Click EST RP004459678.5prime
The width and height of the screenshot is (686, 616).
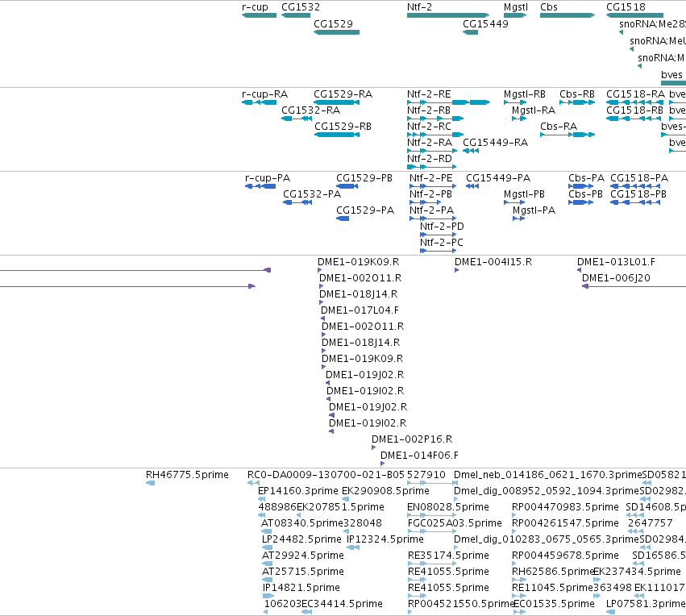click(565, 556)
